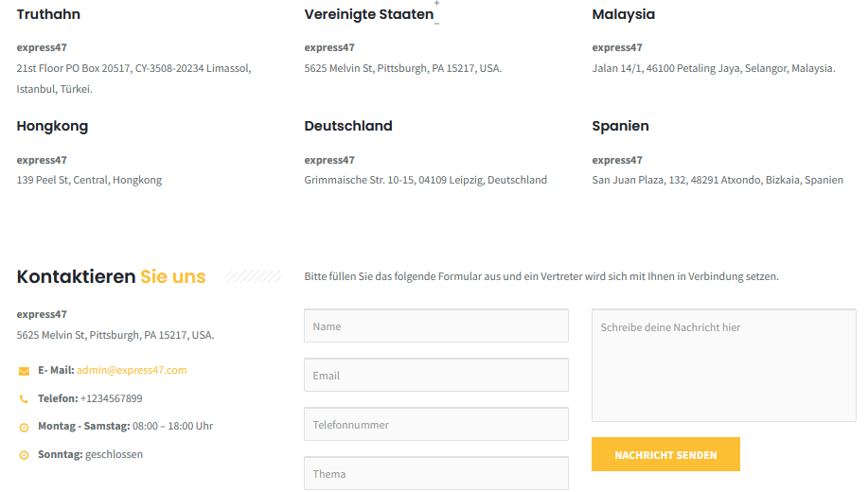
Task: Click the clock icon beside Sonntag
Action: tap(24, 455)
